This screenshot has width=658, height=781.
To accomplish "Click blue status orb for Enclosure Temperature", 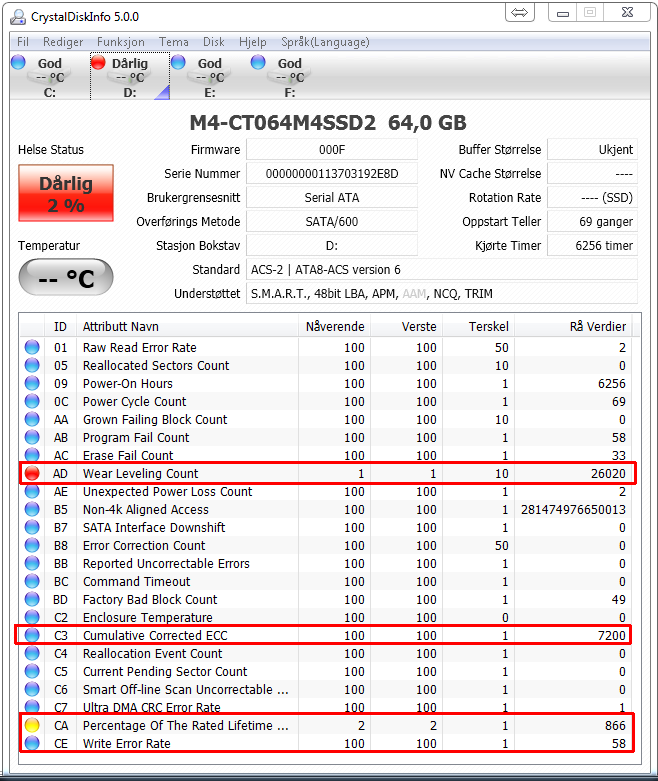I will click(32, 617).
